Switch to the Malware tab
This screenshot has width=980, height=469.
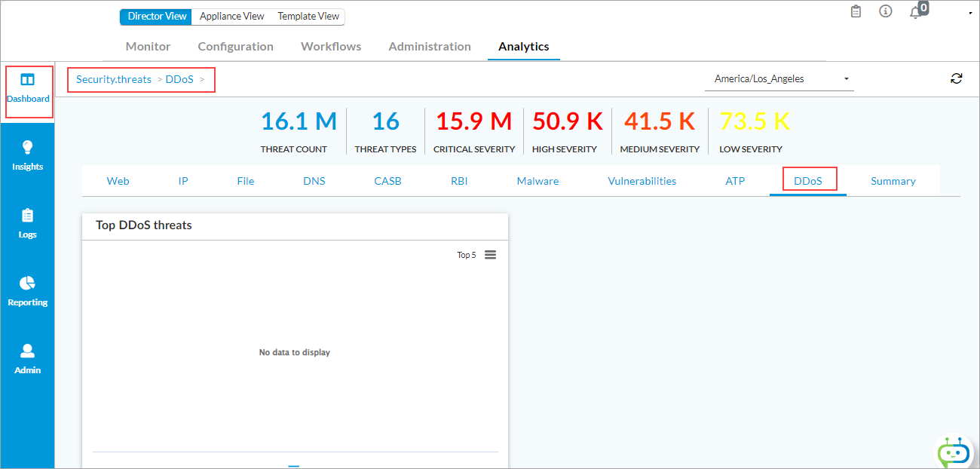(x=537, y=181)
